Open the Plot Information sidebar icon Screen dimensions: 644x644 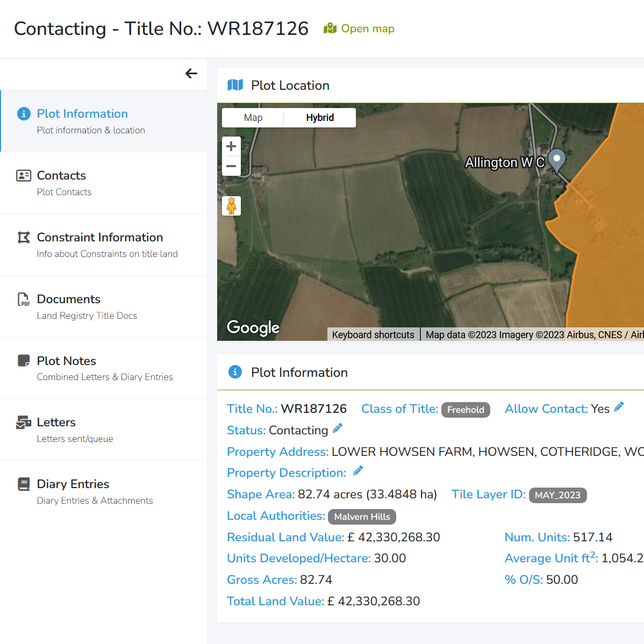(23, 113)
